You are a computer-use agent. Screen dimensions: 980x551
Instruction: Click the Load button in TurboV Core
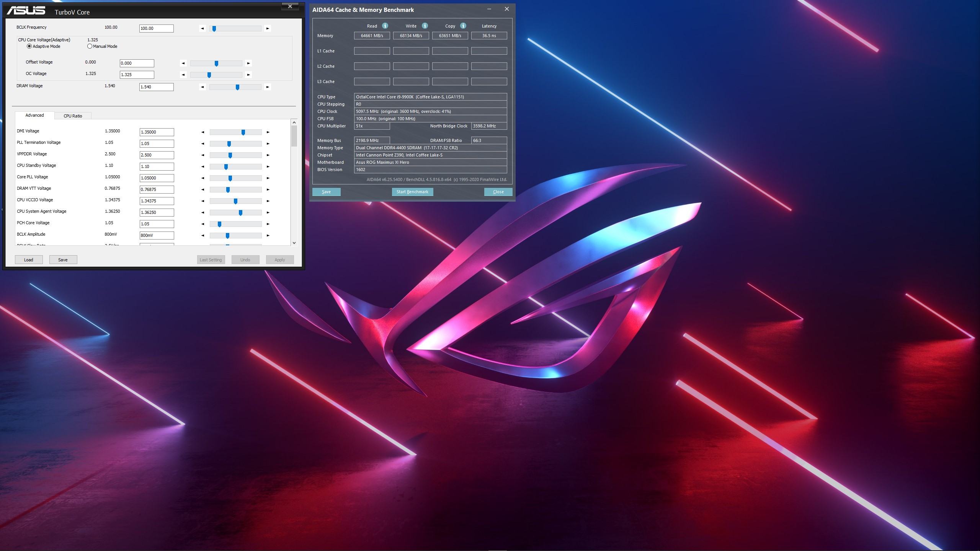click(x=29, y=260)
